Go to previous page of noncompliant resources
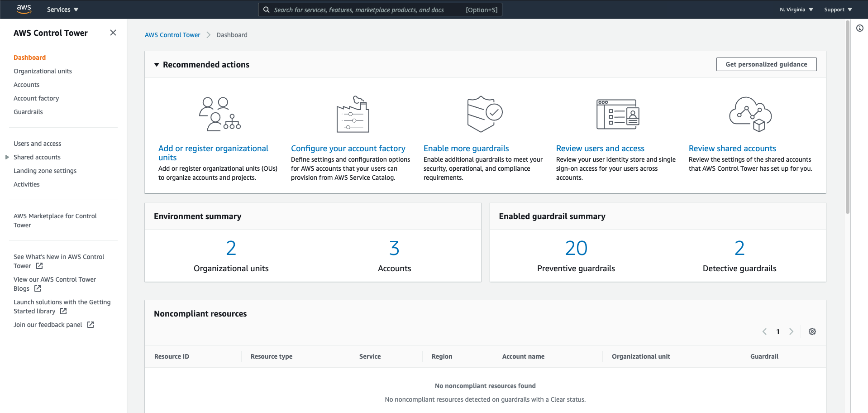The height and width of the screenshot is (413, 868). (x=764, y=331)
